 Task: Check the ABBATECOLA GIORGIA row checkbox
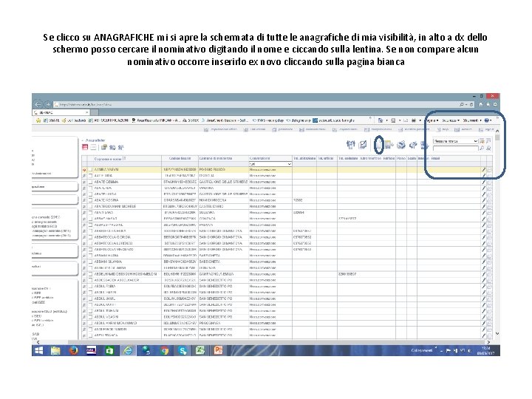pos(90,237)
